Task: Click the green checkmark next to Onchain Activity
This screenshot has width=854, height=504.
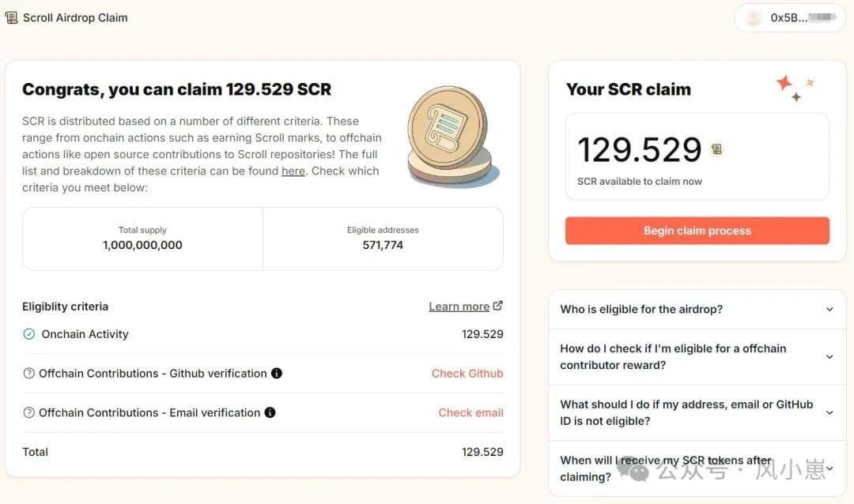Action: [29, 334]
